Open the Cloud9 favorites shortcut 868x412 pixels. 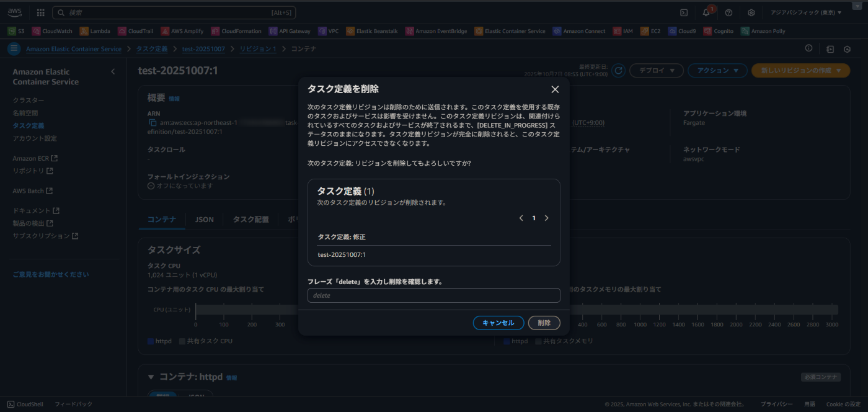pyautogui.click(x=682, y=31)
